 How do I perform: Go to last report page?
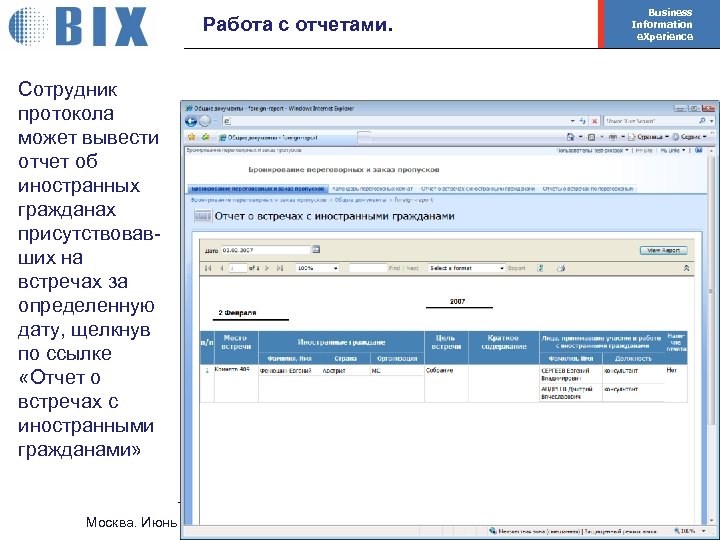(x=280, y=268)
